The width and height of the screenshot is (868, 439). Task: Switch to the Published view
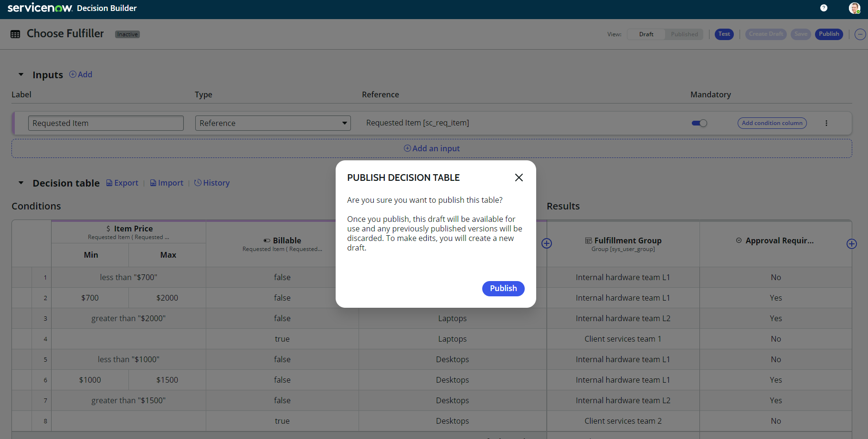point(684,34)
